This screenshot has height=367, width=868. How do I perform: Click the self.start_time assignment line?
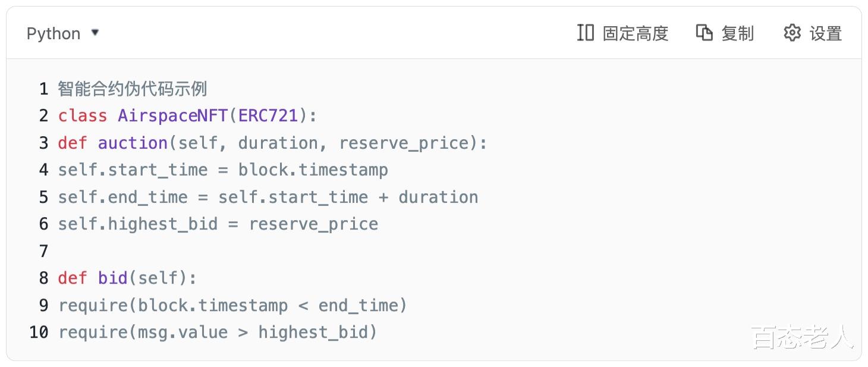[x=223, y=170]
